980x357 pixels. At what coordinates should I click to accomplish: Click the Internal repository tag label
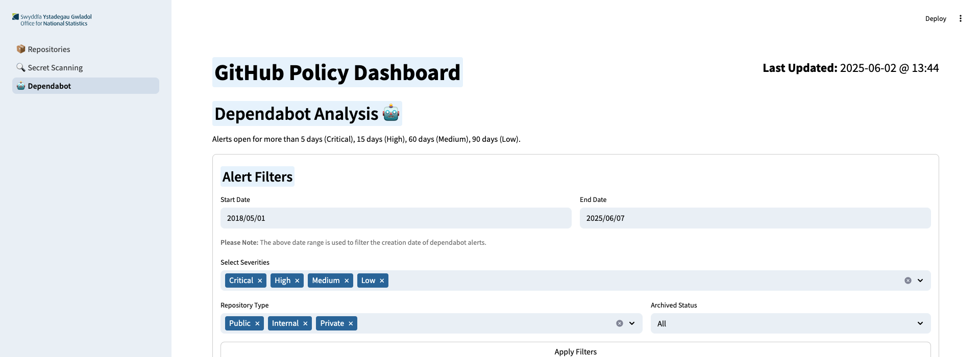coord(285,323)
